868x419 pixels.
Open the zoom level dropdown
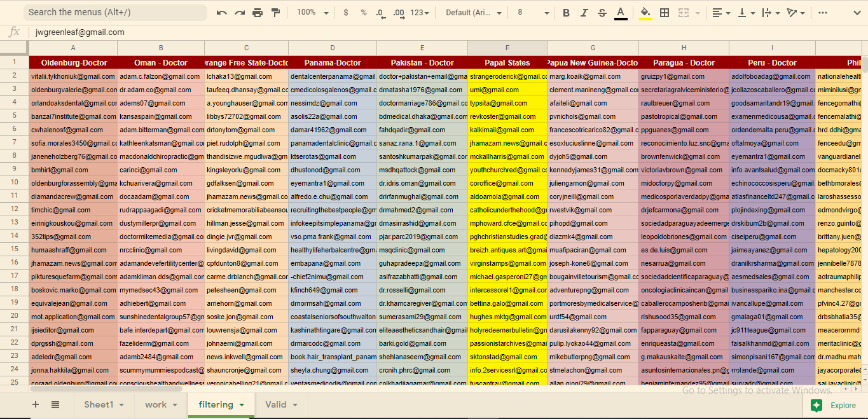click(x=315, y=12)
